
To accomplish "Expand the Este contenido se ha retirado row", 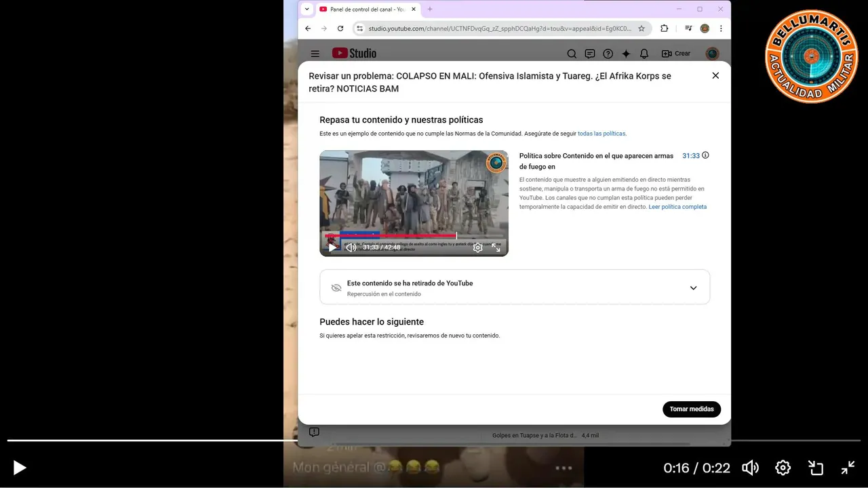I will [515, 287].
